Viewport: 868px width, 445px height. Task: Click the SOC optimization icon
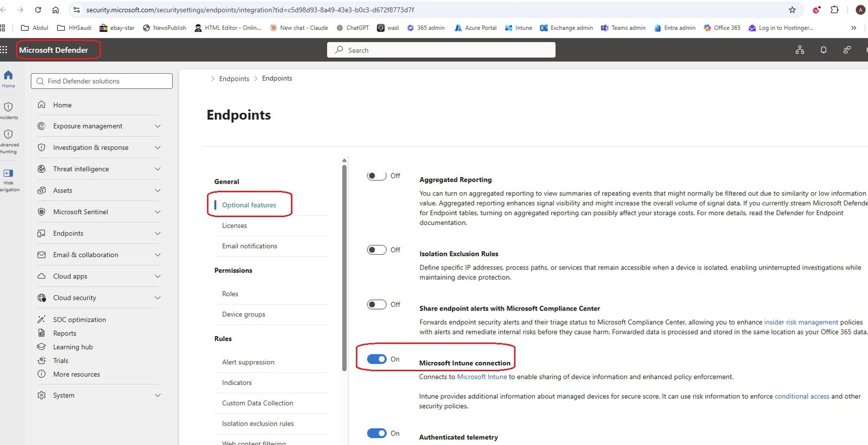[41, 319]
